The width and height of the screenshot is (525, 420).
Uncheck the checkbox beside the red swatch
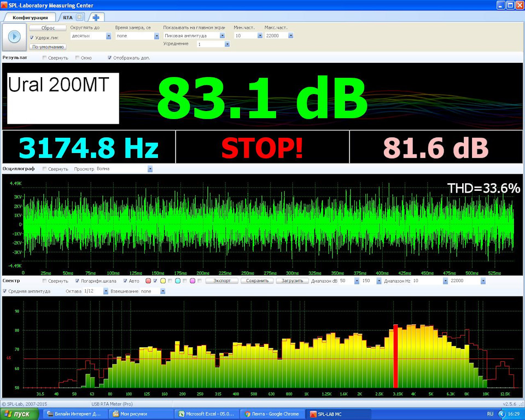point(155,281)
